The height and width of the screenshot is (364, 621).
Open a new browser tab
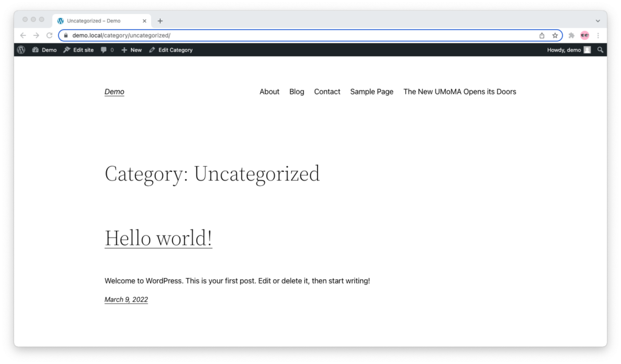click(160, 21)
